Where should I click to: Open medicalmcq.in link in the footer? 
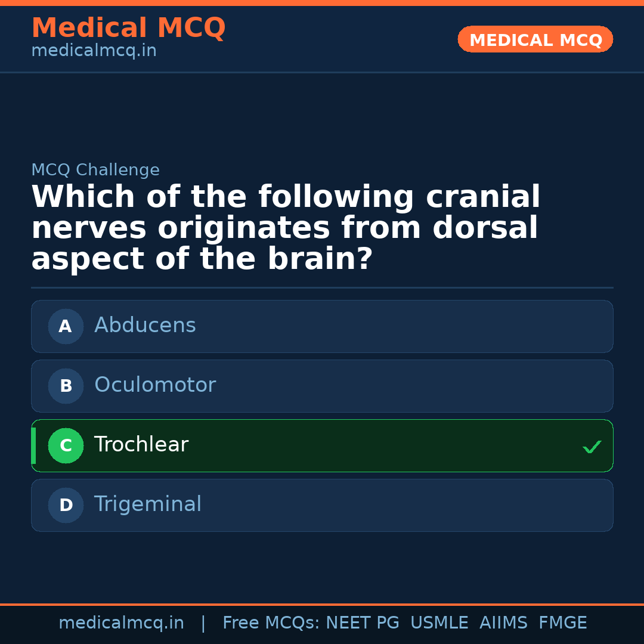pyautogui.click(x=122, y=622)
